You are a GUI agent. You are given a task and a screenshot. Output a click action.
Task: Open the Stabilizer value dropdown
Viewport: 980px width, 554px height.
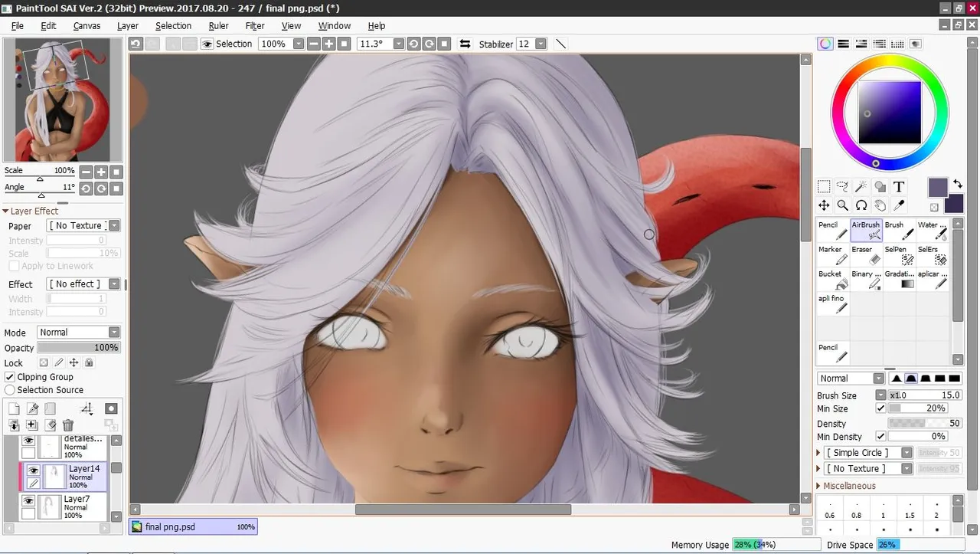point(541,44)
